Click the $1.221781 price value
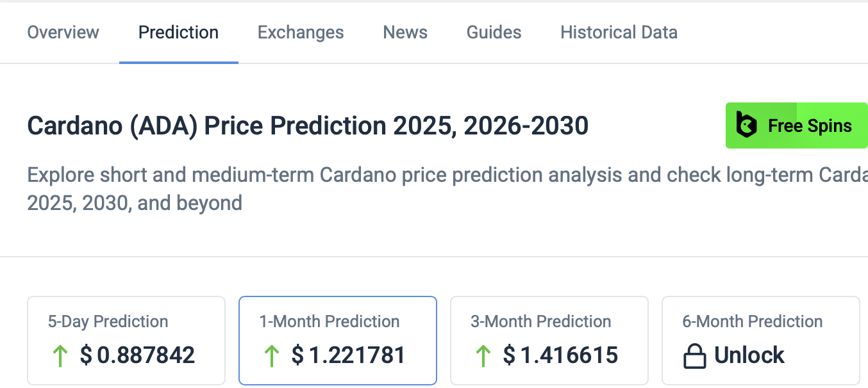This screenshot has height=388, width=868. pos(348,355)
